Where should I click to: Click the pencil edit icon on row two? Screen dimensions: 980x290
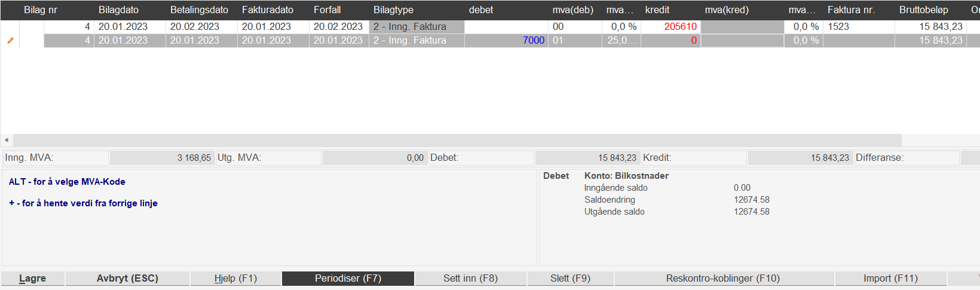click(x=10, y=41)
